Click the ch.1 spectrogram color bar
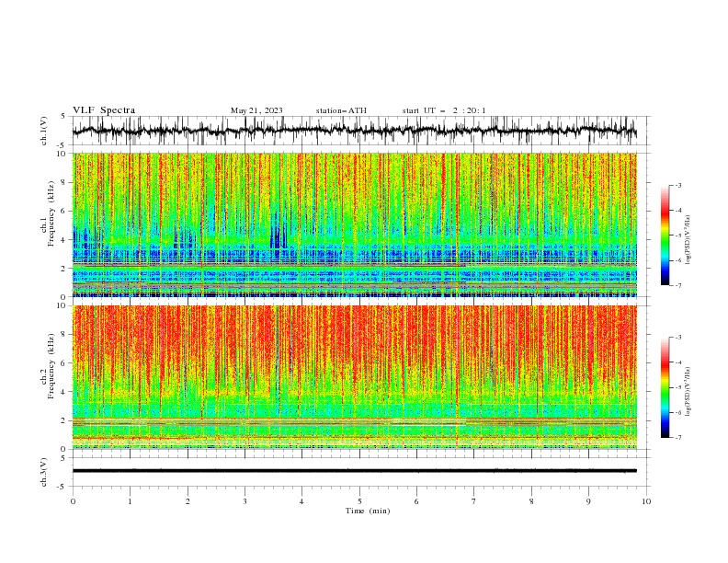The image size is (728, 563). pos(665,235)
